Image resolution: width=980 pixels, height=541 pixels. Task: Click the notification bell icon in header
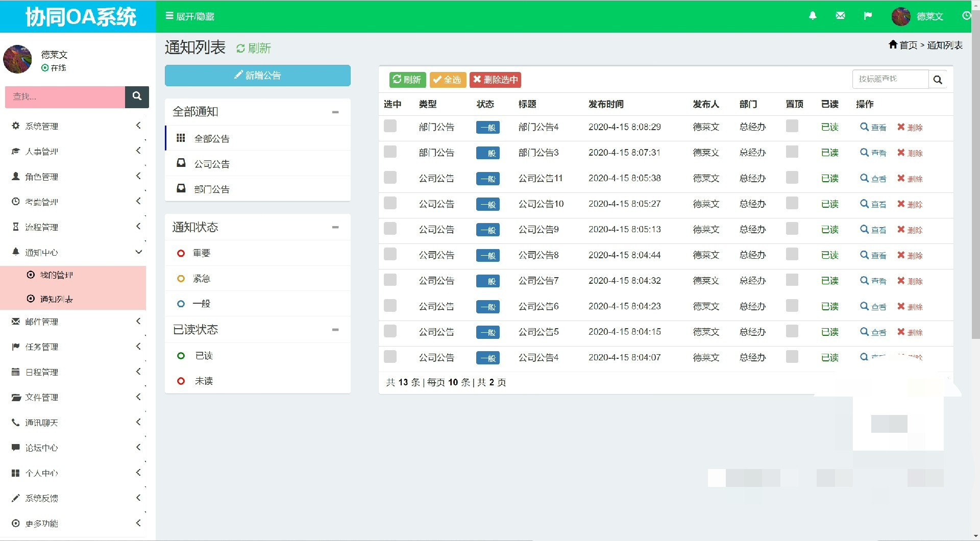coord(813,16)
